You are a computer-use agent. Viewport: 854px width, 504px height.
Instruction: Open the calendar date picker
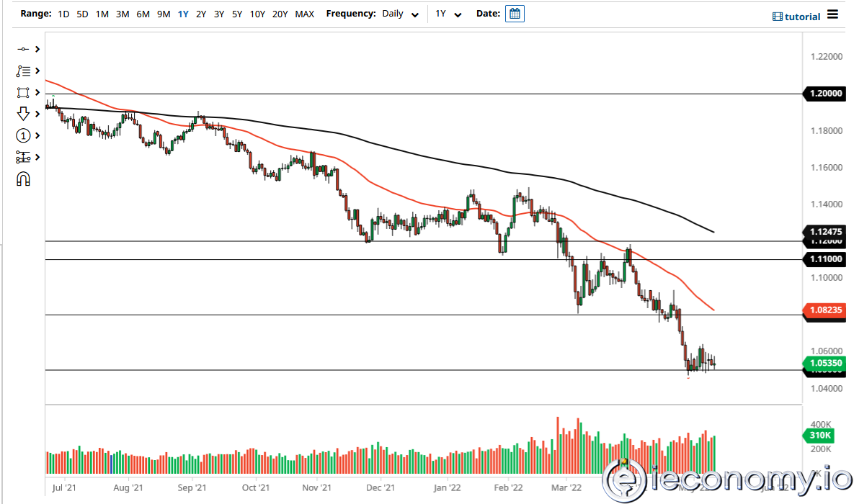pyautogui.click(x=515, y=13)
